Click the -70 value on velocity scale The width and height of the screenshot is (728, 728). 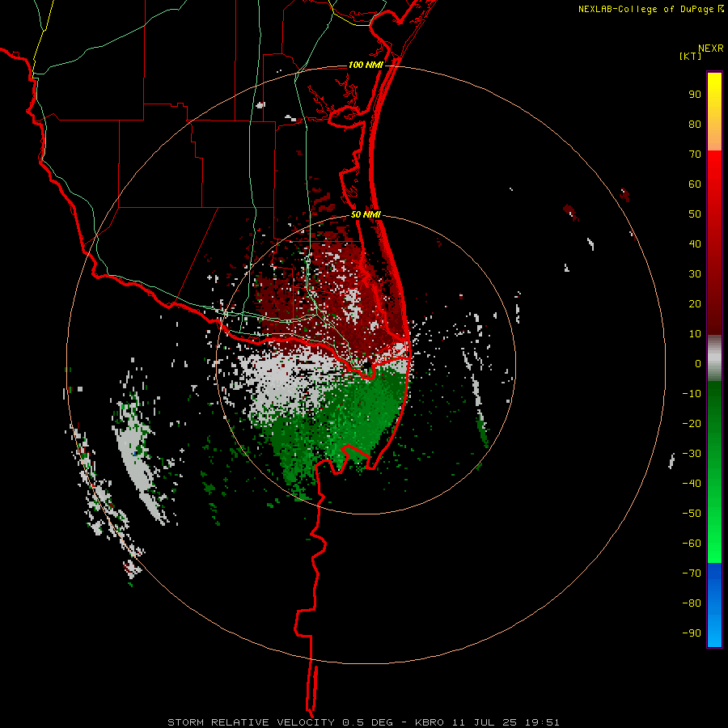pos(692,574)
